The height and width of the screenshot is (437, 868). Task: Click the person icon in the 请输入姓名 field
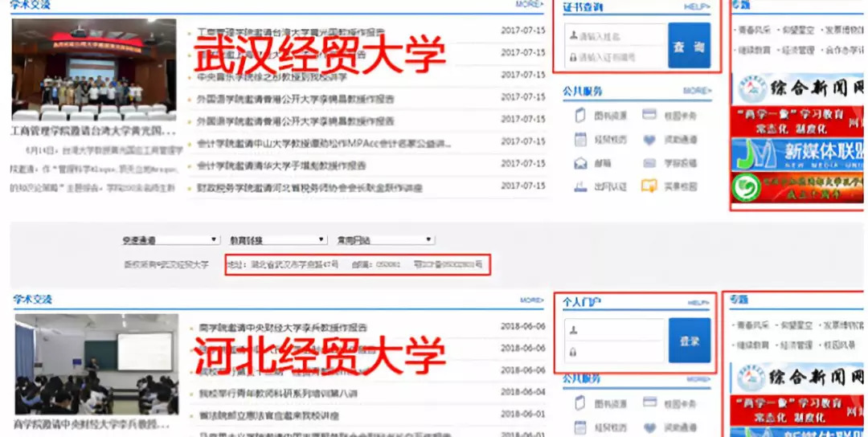click(x=573, y=36)
